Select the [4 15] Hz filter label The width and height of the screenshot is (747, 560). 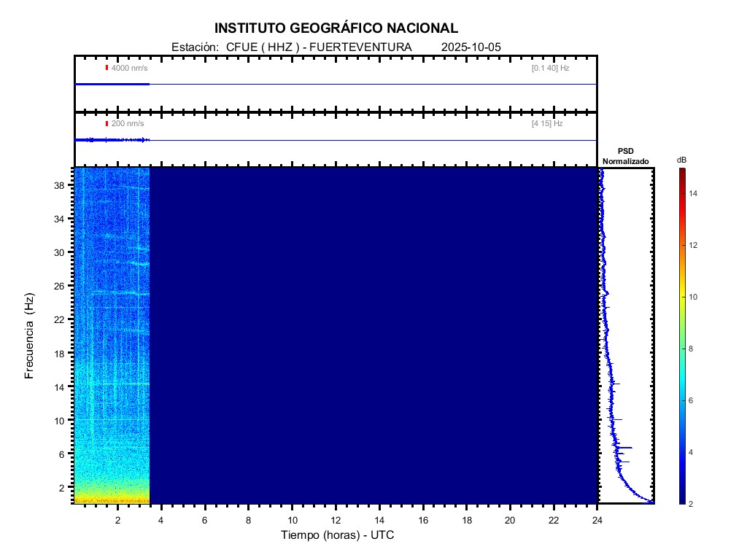click(x=547, y=124)
